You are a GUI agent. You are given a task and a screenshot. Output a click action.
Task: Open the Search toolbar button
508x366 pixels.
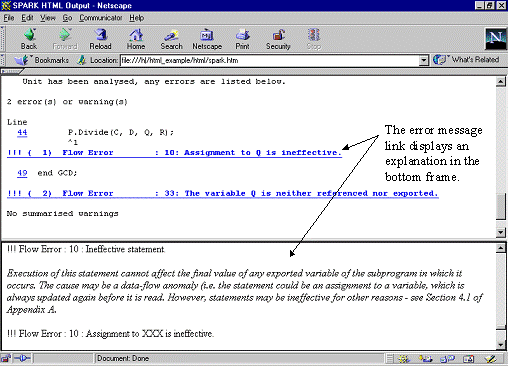pos(172,39)
